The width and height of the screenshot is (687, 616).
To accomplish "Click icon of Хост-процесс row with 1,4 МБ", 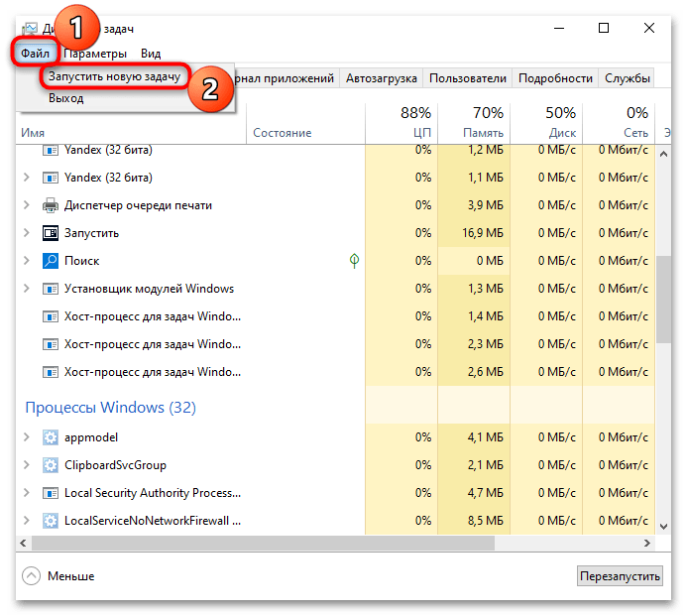I will tap(51, 316).
